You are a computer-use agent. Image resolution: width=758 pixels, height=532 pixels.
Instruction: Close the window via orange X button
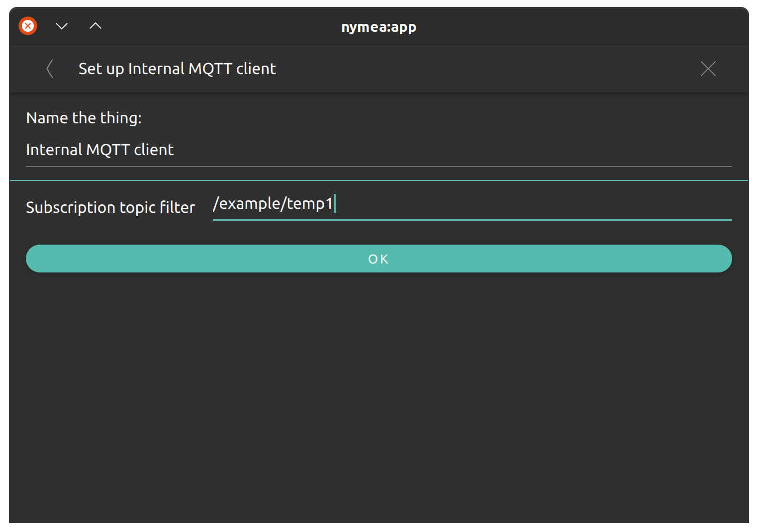(28, 26)
